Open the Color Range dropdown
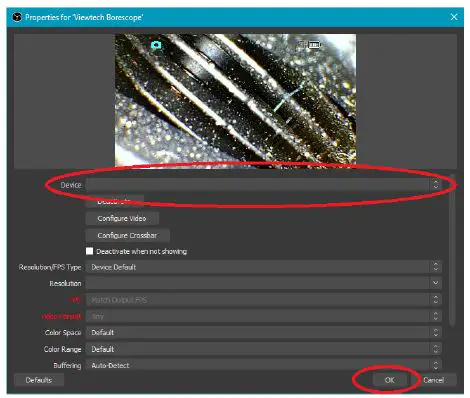The width and height of the screenshot is (470, 398). coord(263,349)
